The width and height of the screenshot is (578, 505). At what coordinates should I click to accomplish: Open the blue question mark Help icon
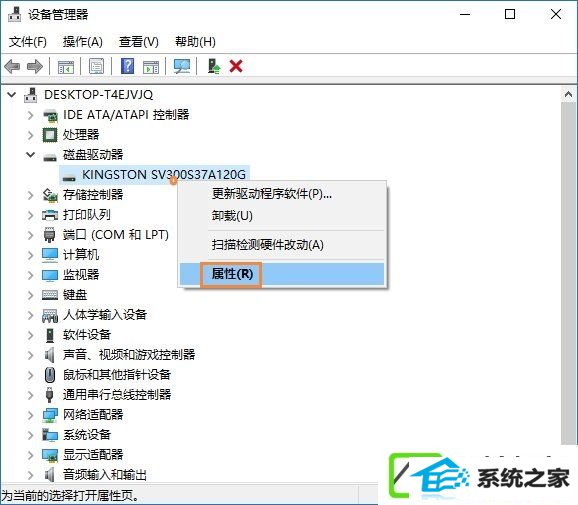pos(127,66)
